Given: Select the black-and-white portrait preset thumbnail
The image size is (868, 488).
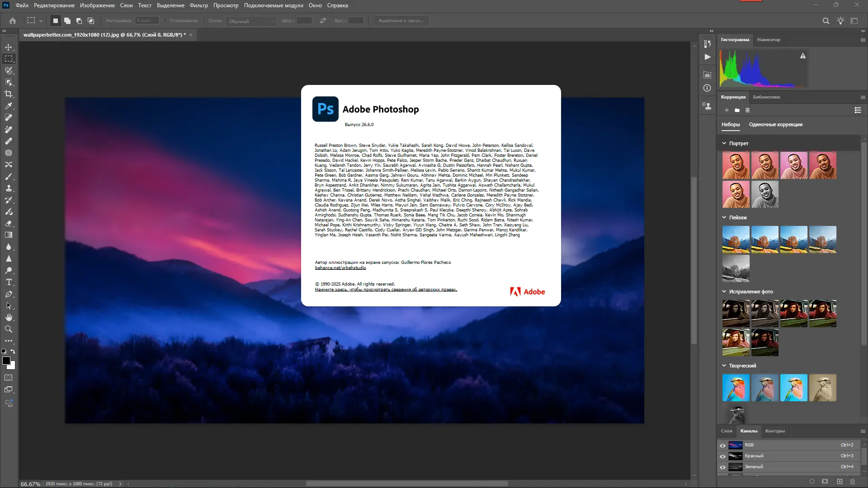Looking at the screenshot, I should (764, 194).
